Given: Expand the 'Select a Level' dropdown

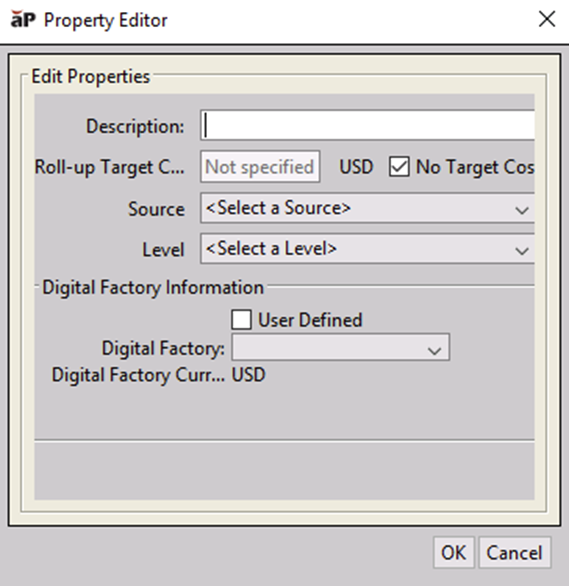Looking at the screenshot, I should click(367, 249).
